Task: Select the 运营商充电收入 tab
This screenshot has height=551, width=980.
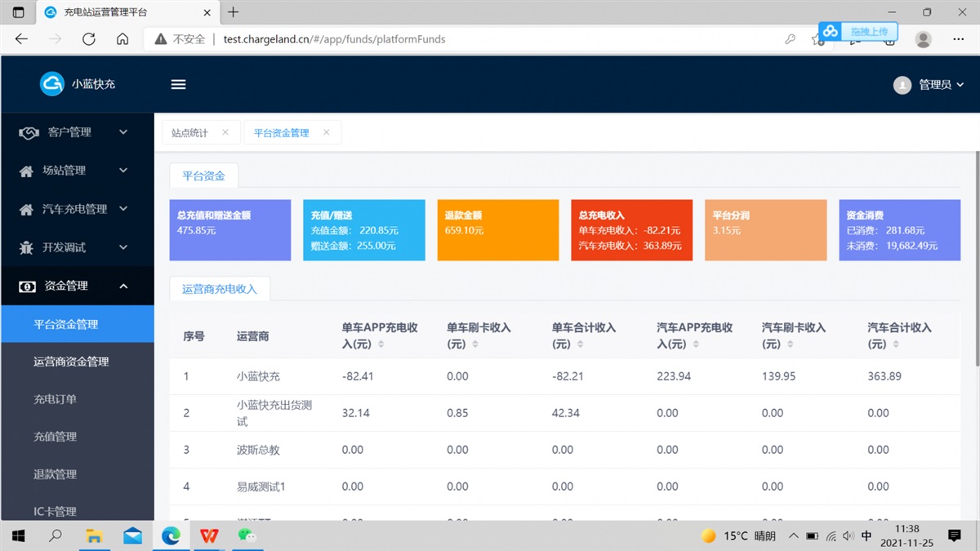Action: (x=219, y=288)
